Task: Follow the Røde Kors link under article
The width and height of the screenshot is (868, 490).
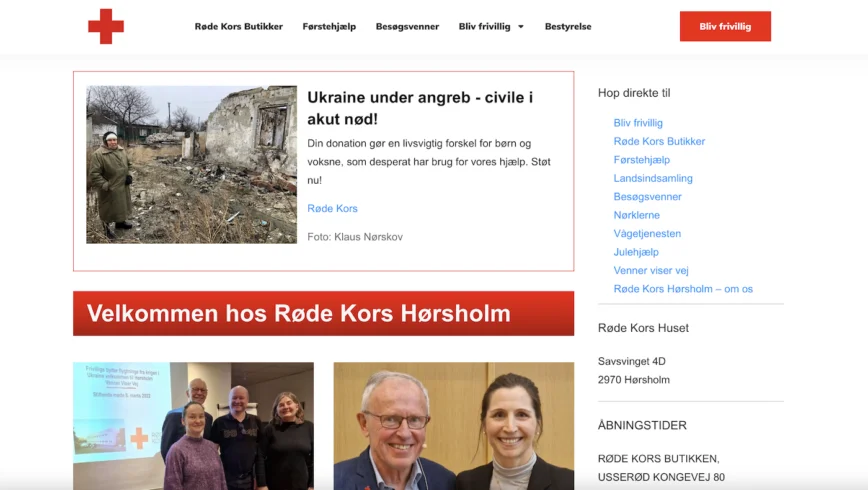Action: 332,208
